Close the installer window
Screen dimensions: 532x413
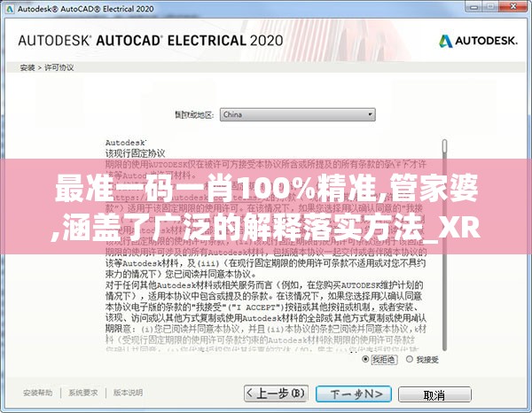point(513,6)
